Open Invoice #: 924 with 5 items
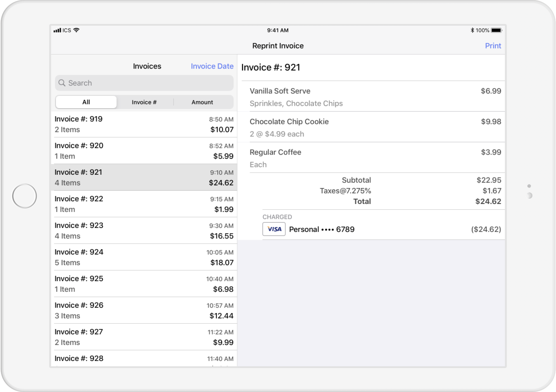This screenshot has width=556, height=392. [144, 257]
